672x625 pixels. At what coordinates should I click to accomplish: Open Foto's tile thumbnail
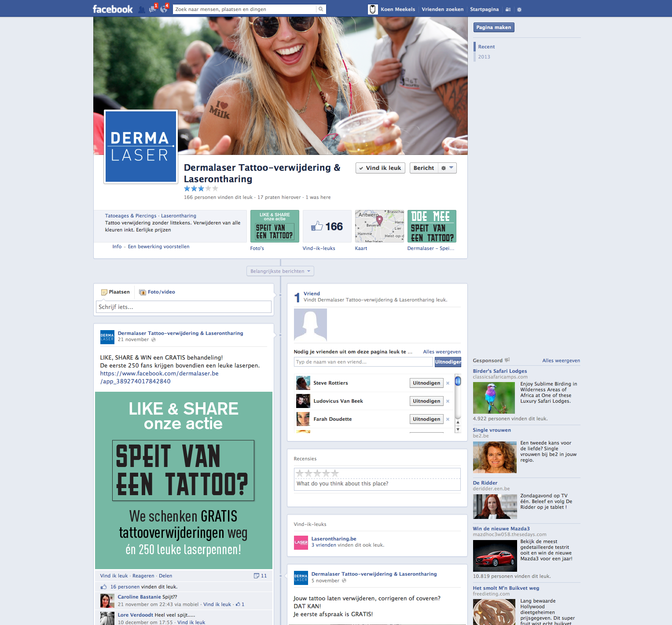(x=275, y=226)
